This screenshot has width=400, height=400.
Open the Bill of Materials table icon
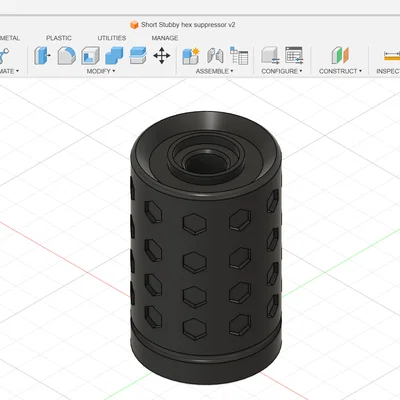(239, 55)
